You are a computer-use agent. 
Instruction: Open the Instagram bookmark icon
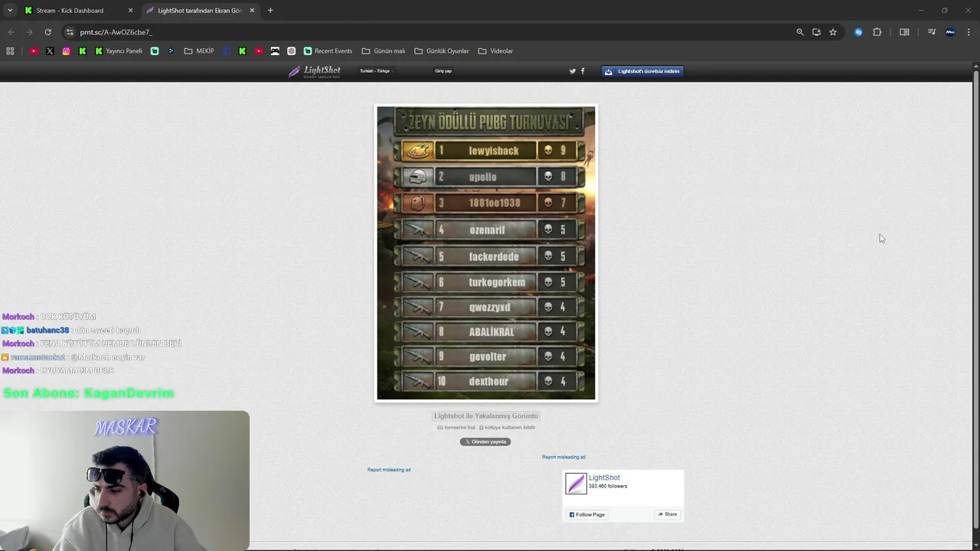66,51
